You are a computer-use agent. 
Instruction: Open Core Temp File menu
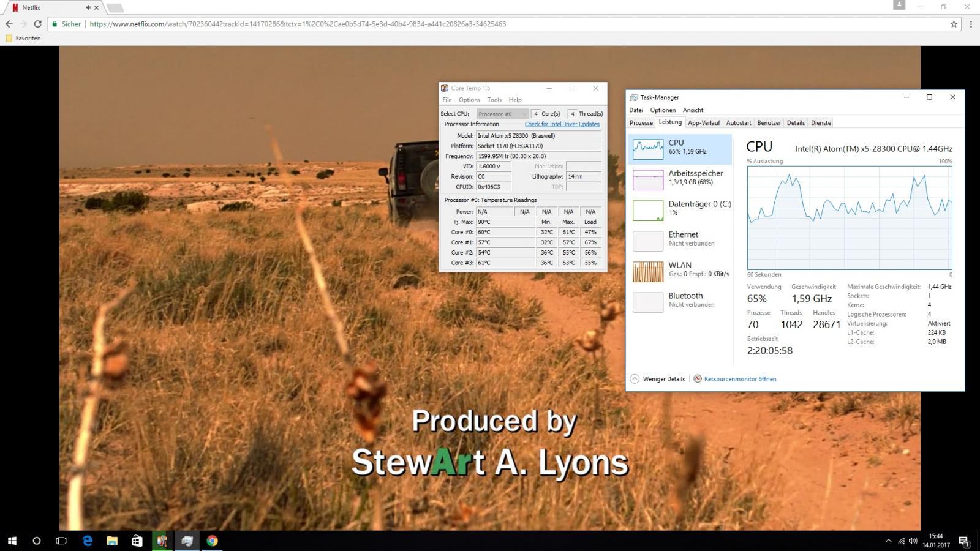coord(447,100)
